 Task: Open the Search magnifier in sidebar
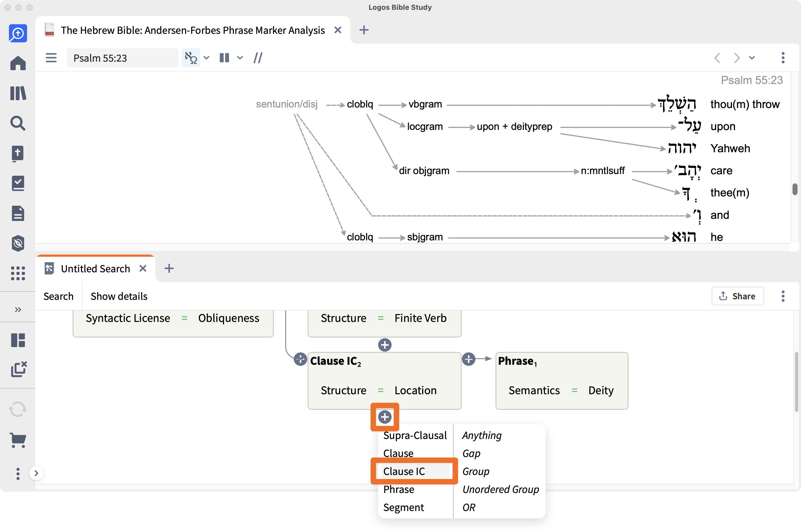(x=18, y=123)
